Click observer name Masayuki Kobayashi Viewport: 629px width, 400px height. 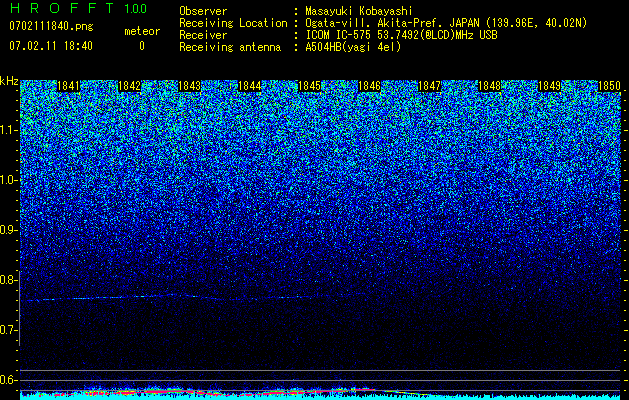point(359,11)
